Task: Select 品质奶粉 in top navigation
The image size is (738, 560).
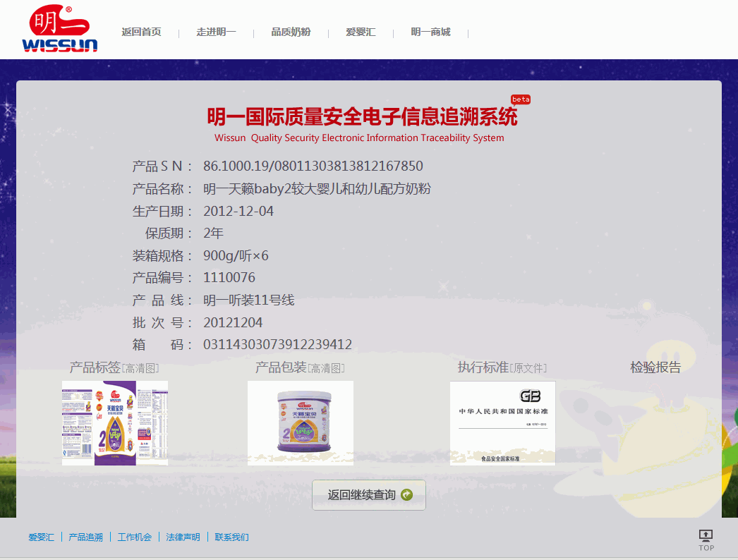Action: point(291,32)
